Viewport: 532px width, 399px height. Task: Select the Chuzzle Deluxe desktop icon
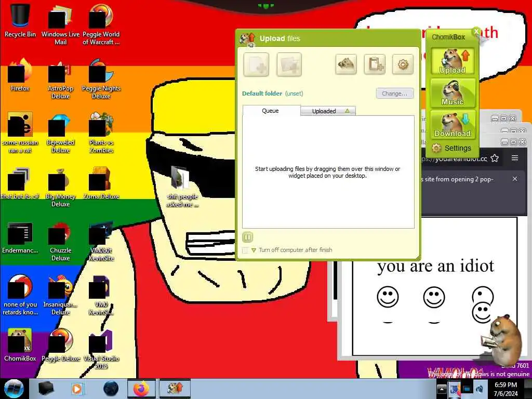point(60,241)
